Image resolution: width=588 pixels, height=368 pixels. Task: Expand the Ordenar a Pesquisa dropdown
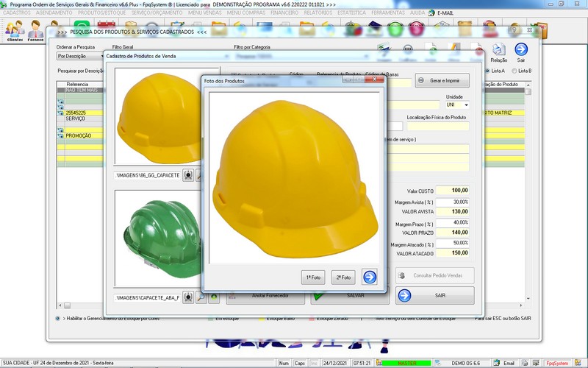tap(101, 56)
